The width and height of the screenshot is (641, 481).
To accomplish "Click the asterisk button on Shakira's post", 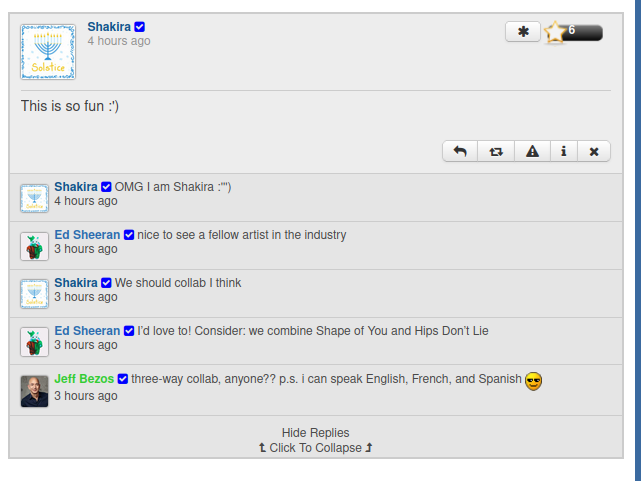I will pyautogui.click(x=522, y=31).
